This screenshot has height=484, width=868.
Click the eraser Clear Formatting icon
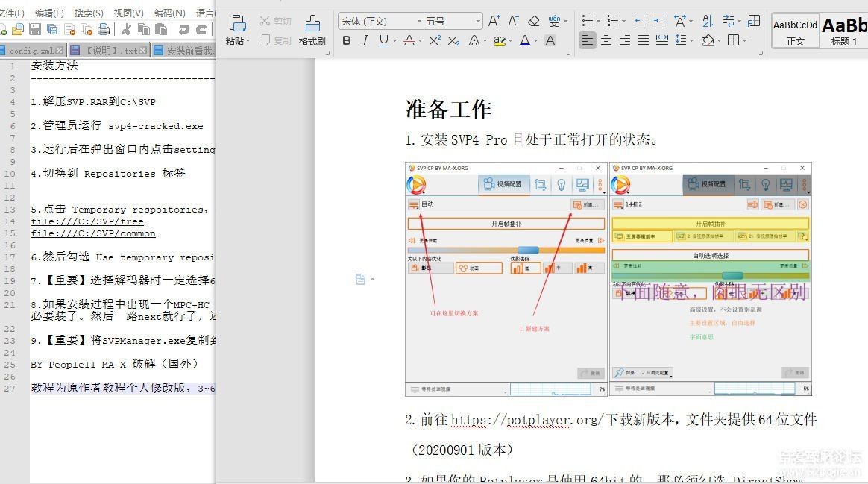tap(534, 21)
